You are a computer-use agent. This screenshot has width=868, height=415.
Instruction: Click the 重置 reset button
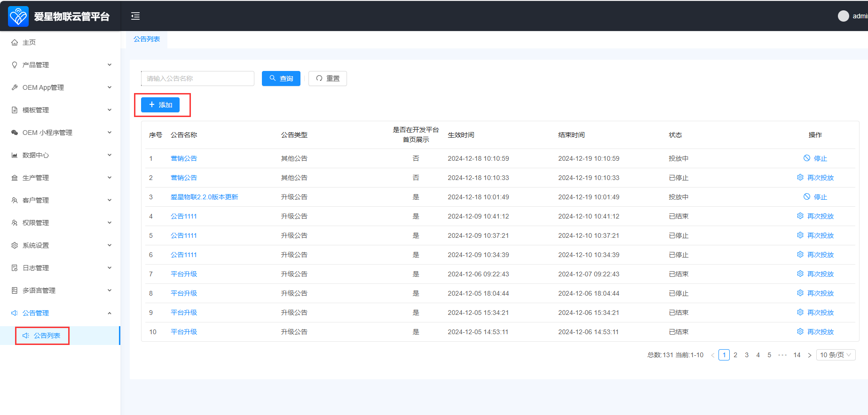[x=328, y=78]
